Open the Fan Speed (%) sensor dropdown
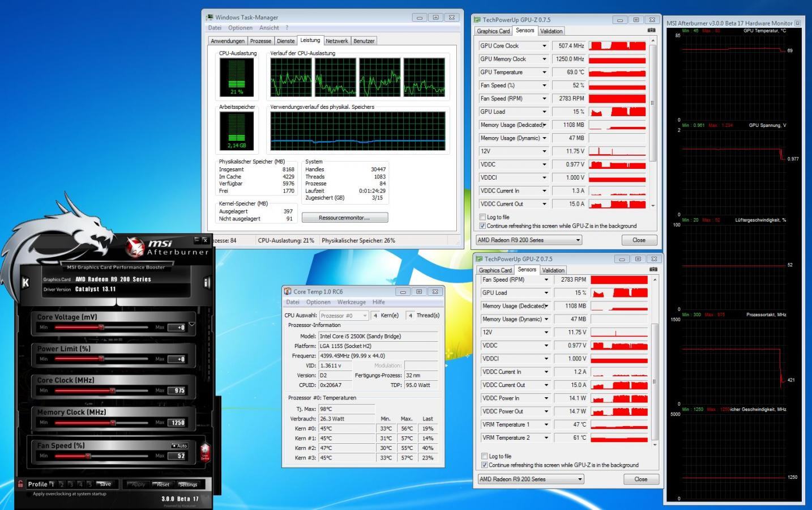812x510 pixels. [x=545, y=86]
